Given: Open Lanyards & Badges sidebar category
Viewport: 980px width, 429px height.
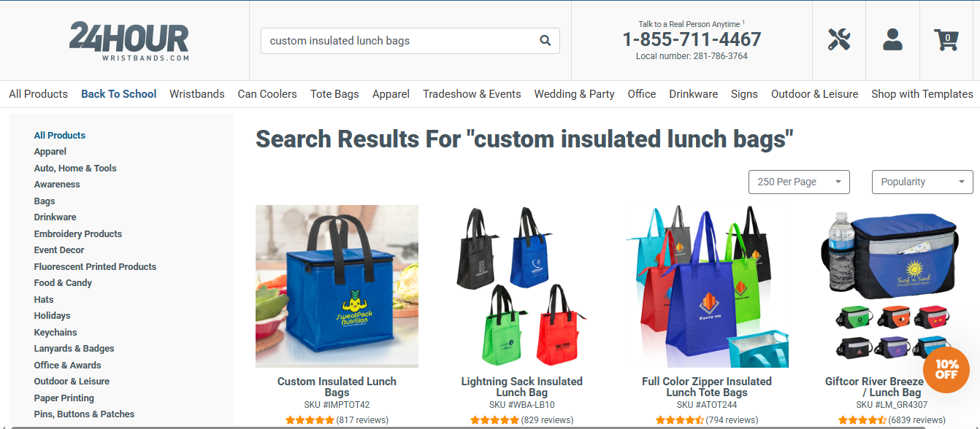Looking at the screenshot, I should (74, 349).
